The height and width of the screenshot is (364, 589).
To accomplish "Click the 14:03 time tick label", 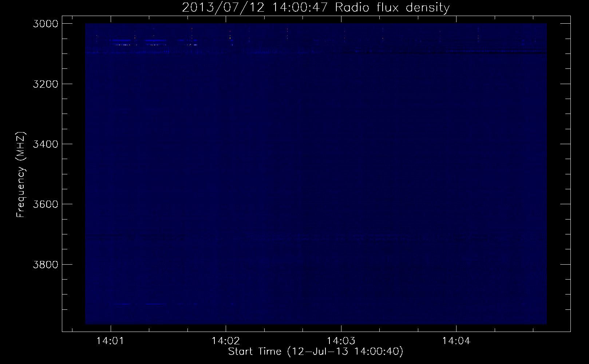I will point(341,341).
